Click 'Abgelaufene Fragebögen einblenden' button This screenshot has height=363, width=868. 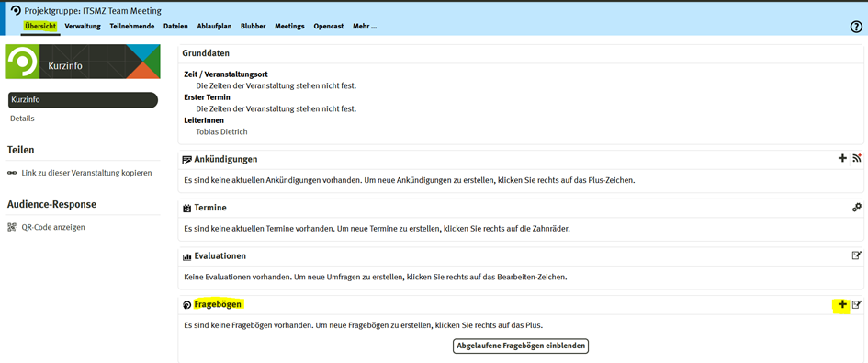(x=521, y=346)
